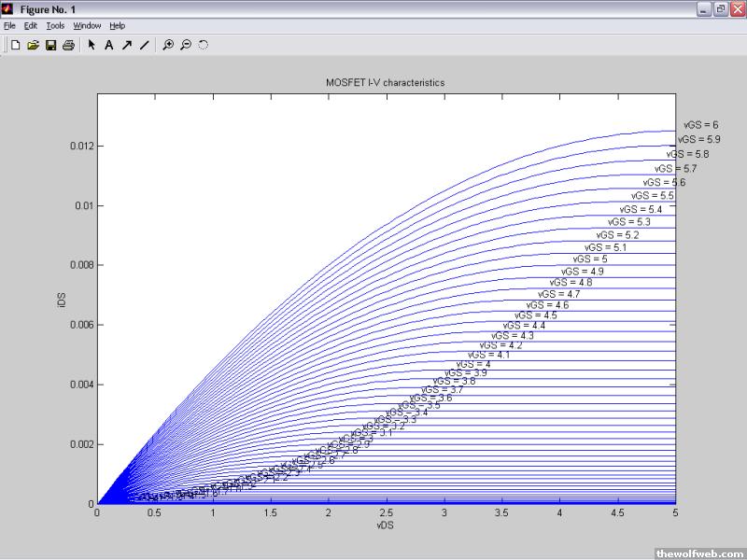747x560 pixels.
Task: Activate the Rotate 3D tool
Action: tap(203, 44)
